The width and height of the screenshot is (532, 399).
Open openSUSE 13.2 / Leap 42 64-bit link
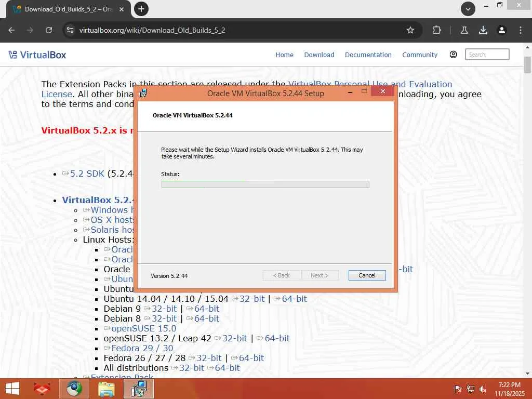(277, 338)
